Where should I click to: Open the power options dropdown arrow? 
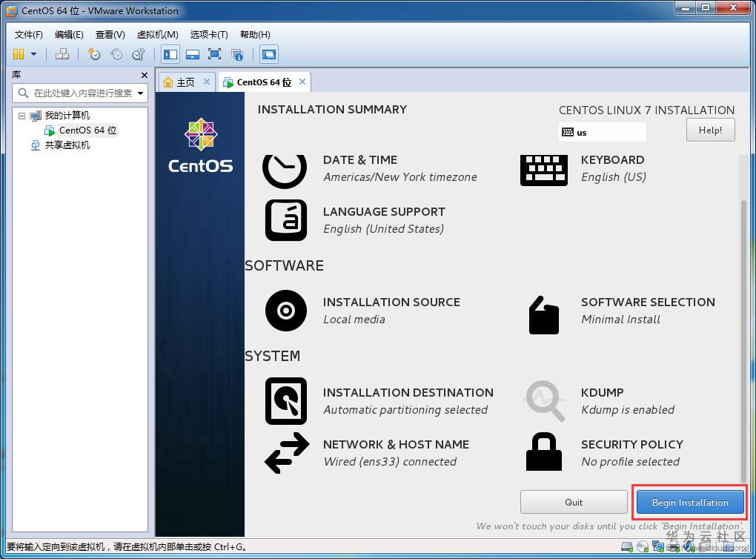coord(34,54)
